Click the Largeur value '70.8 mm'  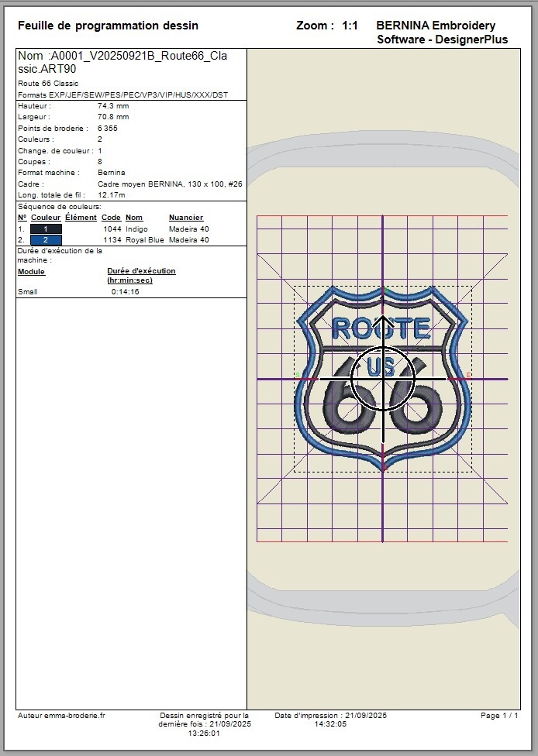point(113,117)
